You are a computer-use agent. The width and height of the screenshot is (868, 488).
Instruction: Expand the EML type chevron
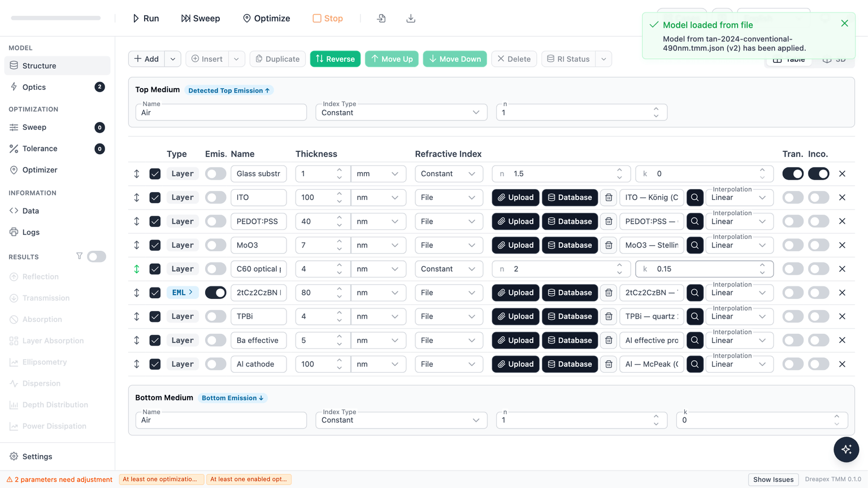coord(191,293)
